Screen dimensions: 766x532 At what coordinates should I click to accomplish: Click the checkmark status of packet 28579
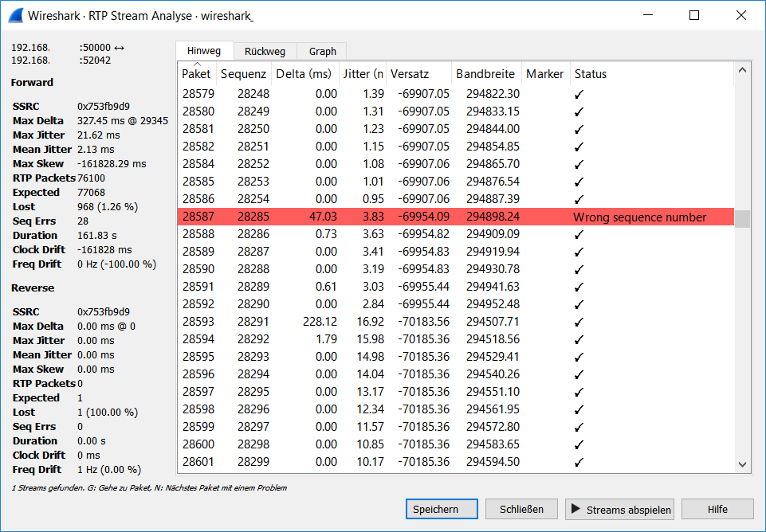pyautogui.click(x=579, y=94)
